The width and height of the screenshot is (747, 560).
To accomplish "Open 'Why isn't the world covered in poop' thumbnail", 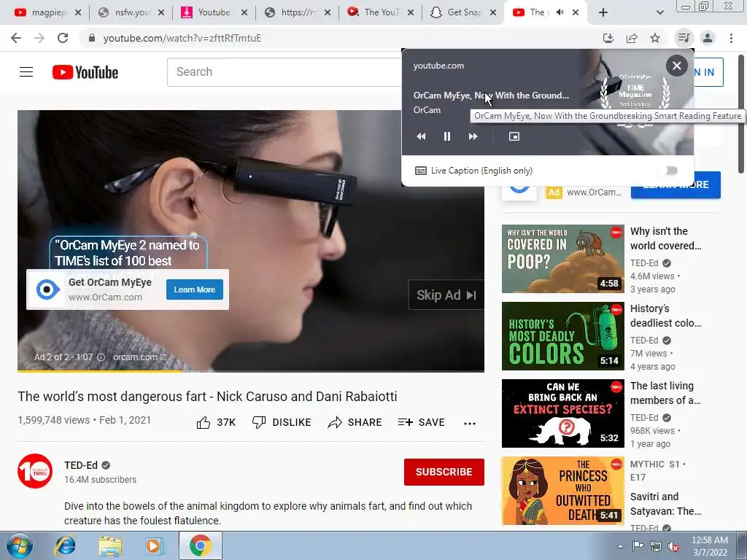I will click(x=562, y=259).
